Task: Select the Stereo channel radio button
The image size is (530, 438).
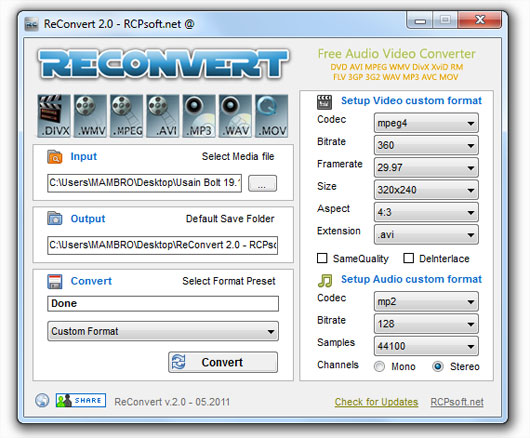Action: (438, 366)
